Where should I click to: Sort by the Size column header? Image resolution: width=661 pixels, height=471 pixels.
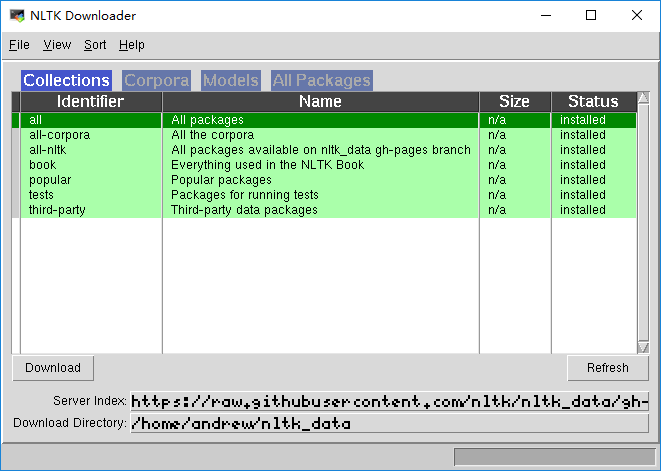515,102
